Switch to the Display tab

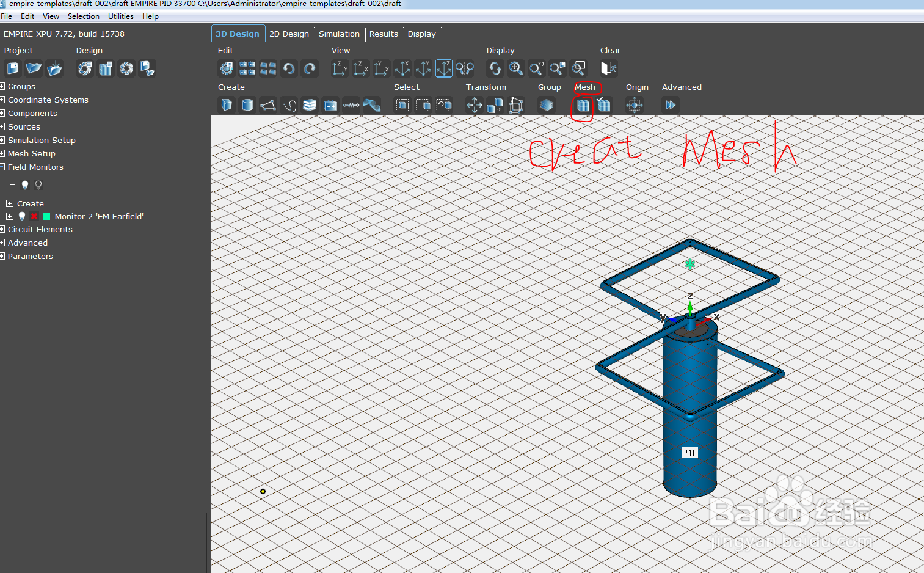tap(422, 34)
